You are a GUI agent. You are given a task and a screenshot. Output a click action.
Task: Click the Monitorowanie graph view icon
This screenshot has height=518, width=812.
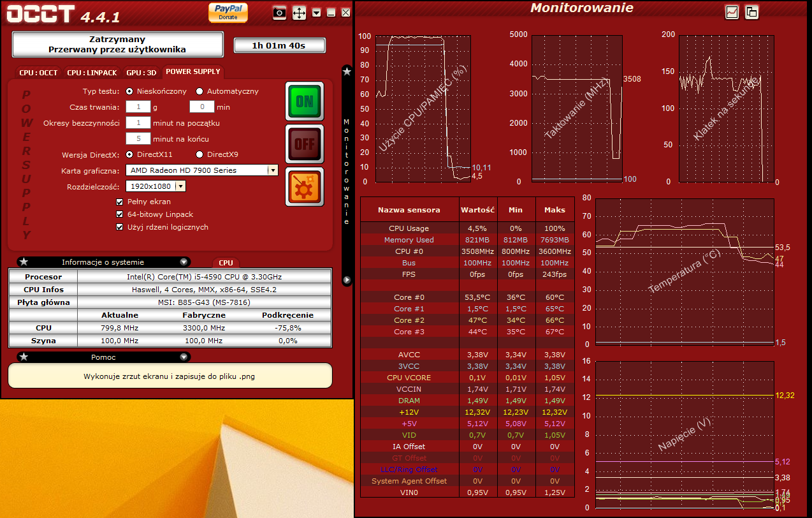click(732, 11)
